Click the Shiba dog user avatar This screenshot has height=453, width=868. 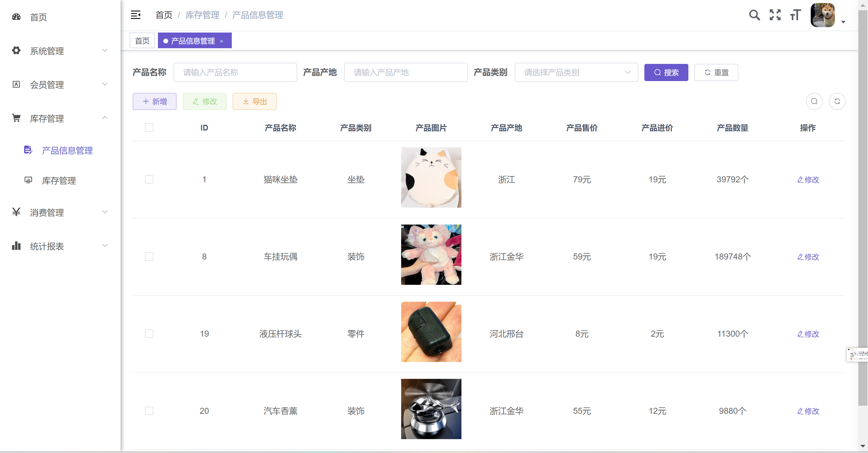pos(822,15)
